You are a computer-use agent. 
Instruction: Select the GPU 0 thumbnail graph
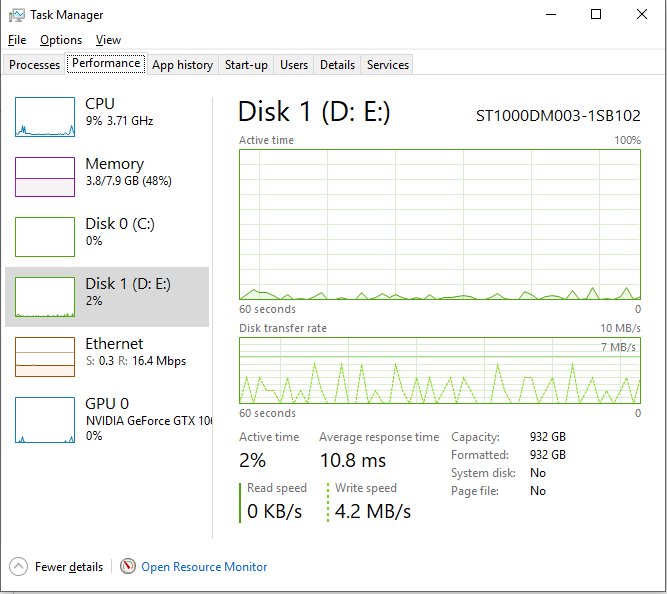pos(45,420)
